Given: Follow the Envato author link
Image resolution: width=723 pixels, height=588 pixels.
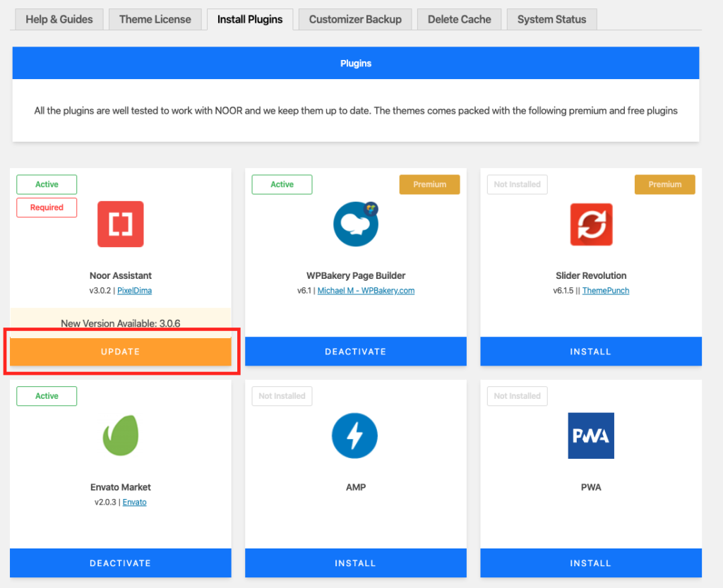Looking at the screenshot, I should point(134,502).
